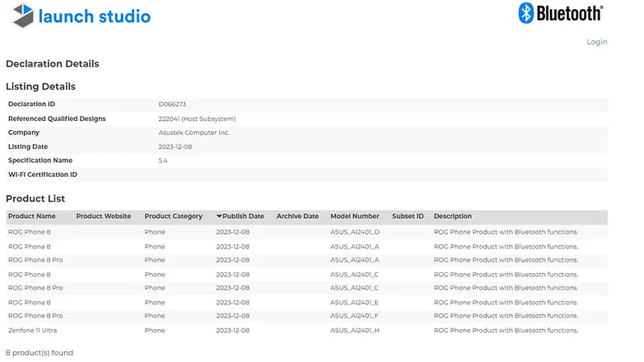Sort table by Model Number header
Image resolution: width=644 pixels, height=362 pixels.
(x=354, y=216)
